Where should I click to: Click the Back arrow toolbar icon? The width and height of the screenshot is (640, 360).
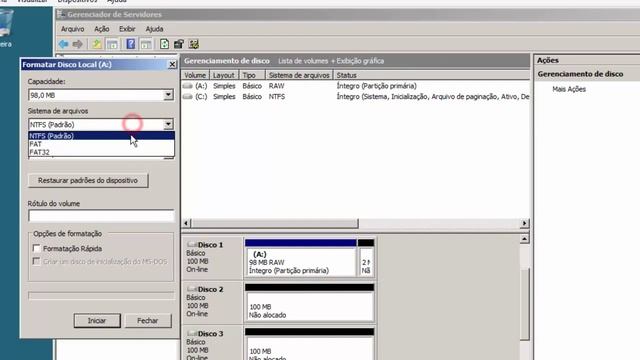[64, 44]
